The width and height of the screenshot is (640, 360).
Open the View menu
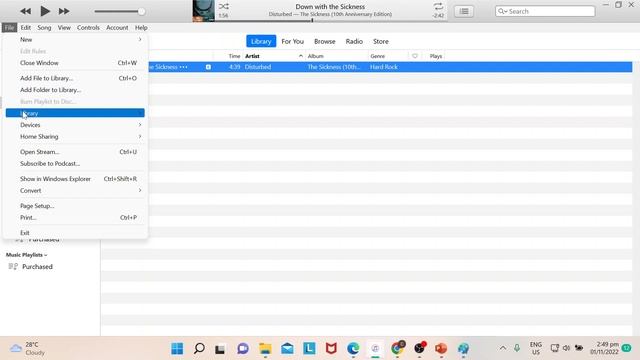point(64,28)
